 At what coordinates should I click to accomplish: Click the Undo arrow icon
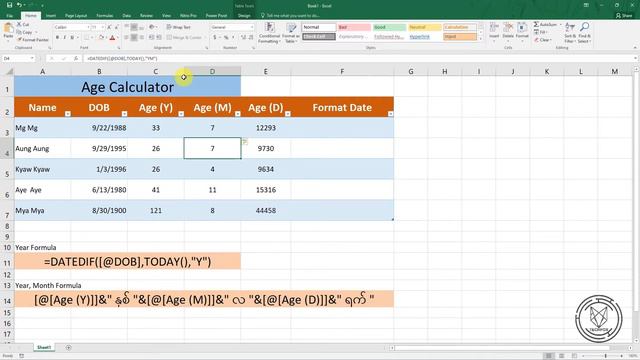(19, 5)
